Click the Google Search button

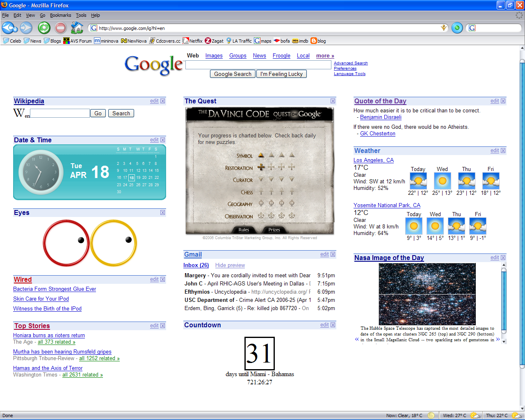pos(233,74)
